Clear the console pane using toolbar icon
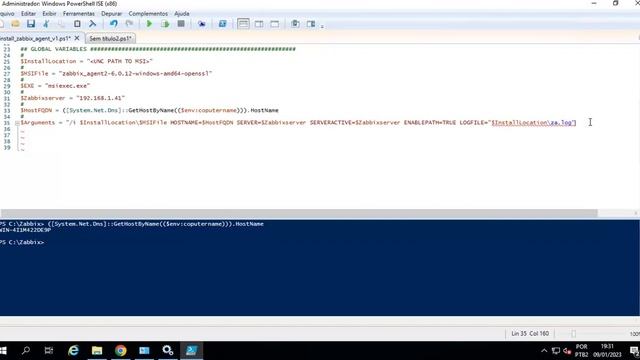The height and width of the screenshot is (360, 640). point(93,24)
